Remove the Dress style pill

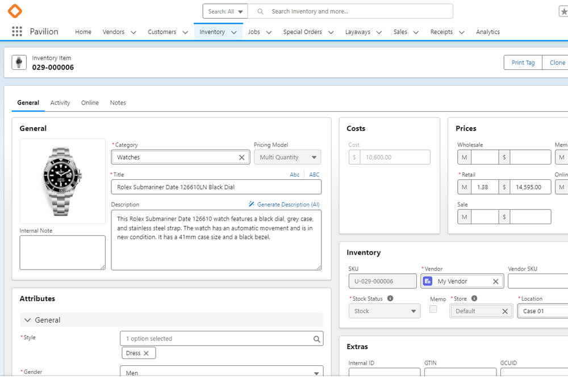[146, 353]
